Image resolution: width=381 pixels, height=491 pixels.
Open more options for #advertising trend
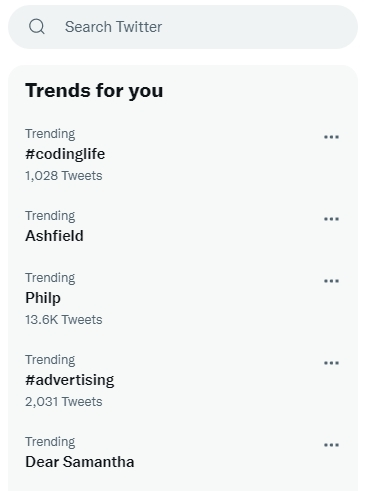point(331,363)
